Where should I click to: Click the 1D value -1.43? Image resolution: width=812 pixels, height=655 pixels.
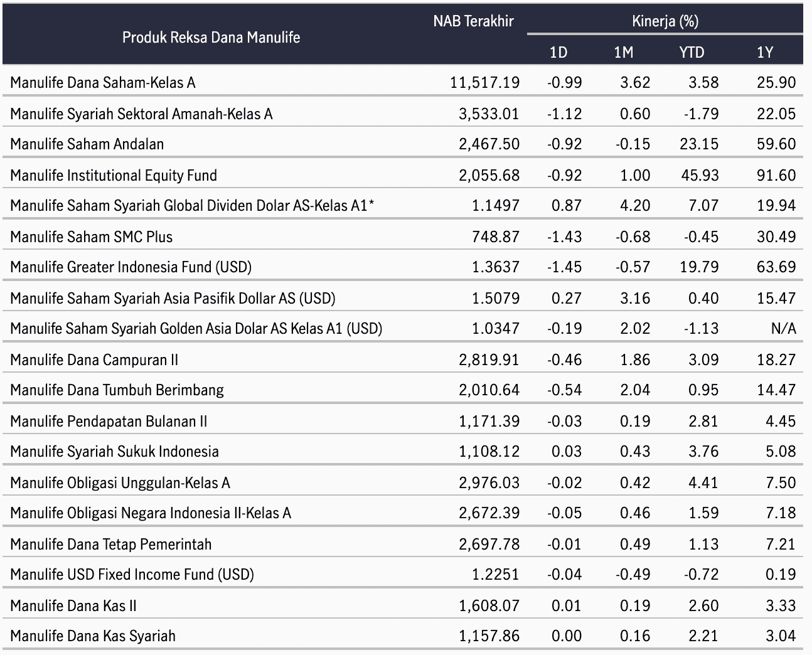(x=564, y=237)
